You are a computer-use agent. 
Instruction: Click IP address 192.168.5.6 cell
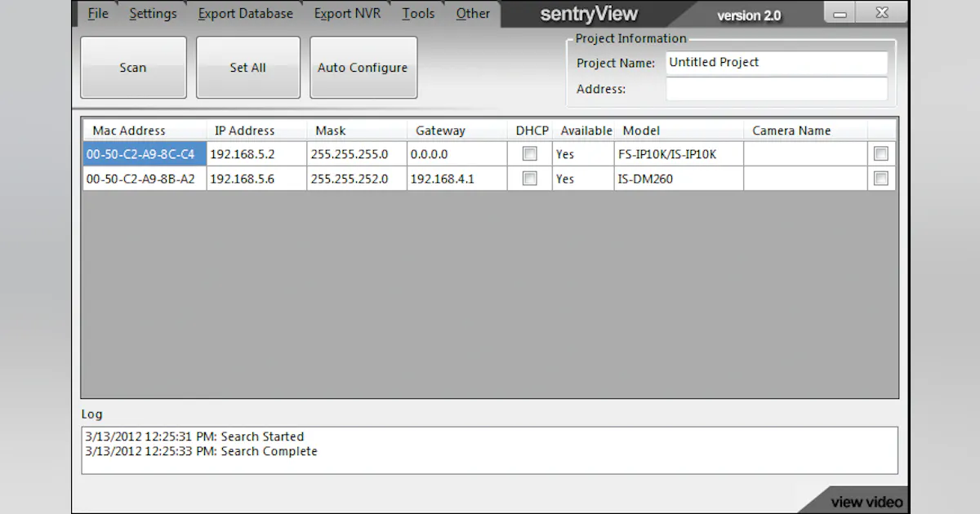point(256,178)
